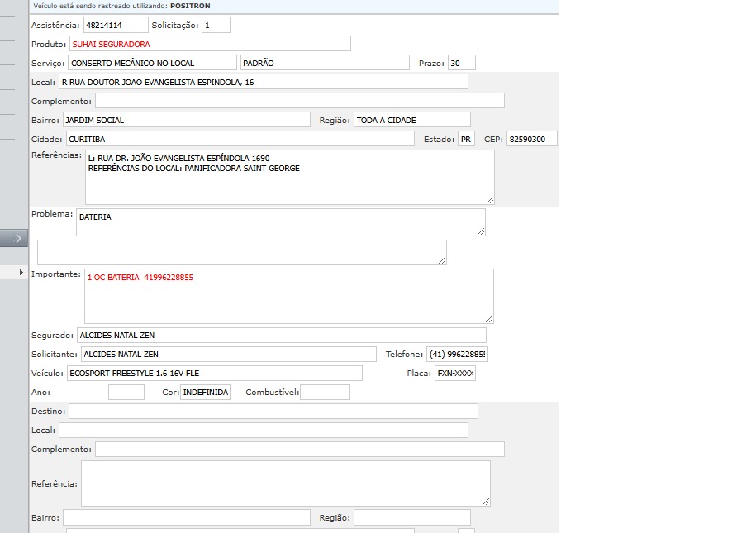Click the destination Referência resize handle
This screenshot has height=533, width=756.
click(x=486, y=502)
